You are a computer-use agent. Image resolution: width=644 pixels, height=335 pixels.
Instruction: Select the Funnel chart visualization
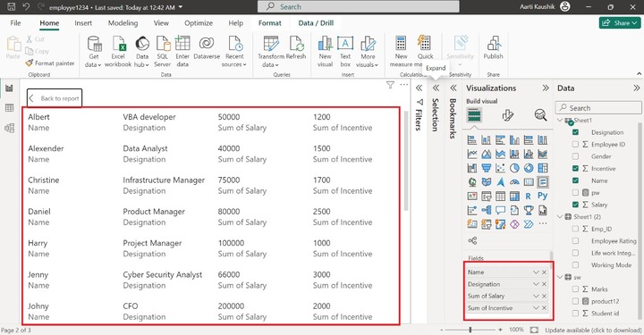click(x=487, y=168)
